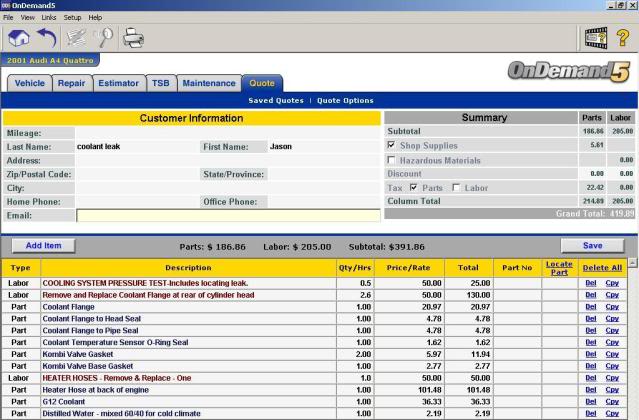Click the Grand Total 419.89 summary value
The height and width of the screenshot is (420, 639).
click(x=622, y=213)
